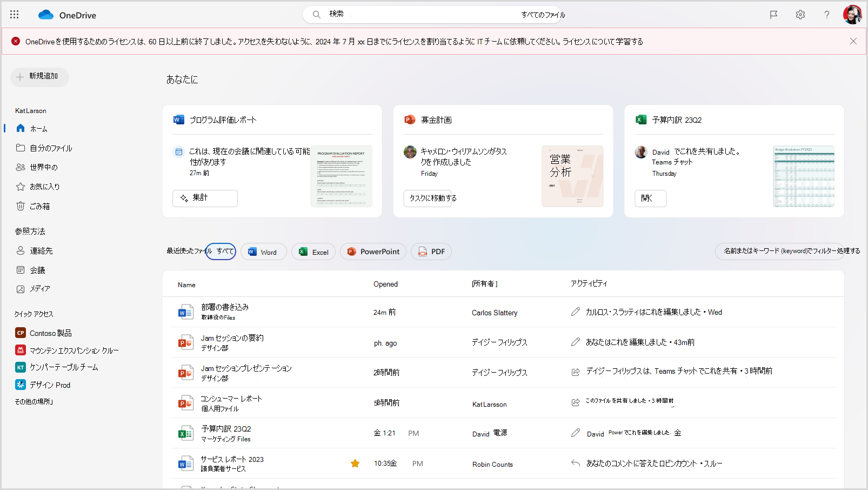Open the help question mark icon
This screenshot has height=490, width=868.
click(x=827, y=15)
